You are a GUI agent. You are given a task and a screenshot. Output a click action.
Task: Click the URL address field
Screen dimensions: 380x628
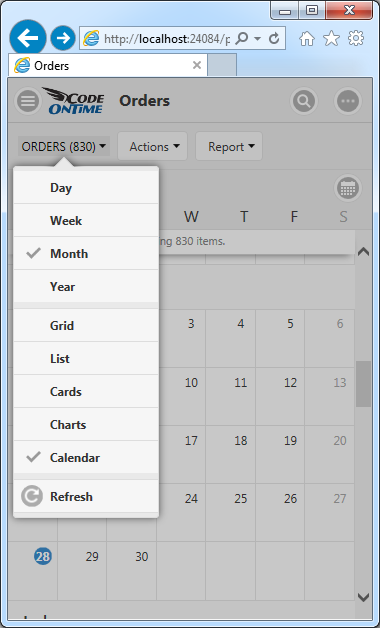click(x=167, y=38)
